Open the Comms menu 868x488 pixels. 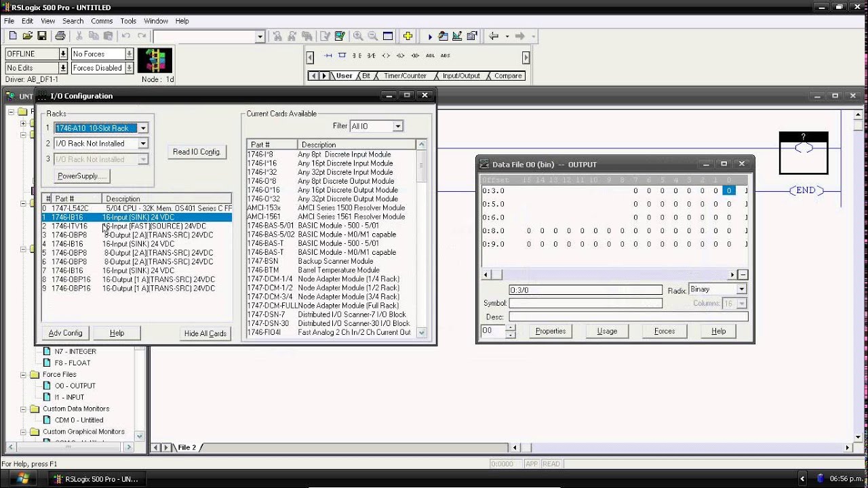[102, 21]
